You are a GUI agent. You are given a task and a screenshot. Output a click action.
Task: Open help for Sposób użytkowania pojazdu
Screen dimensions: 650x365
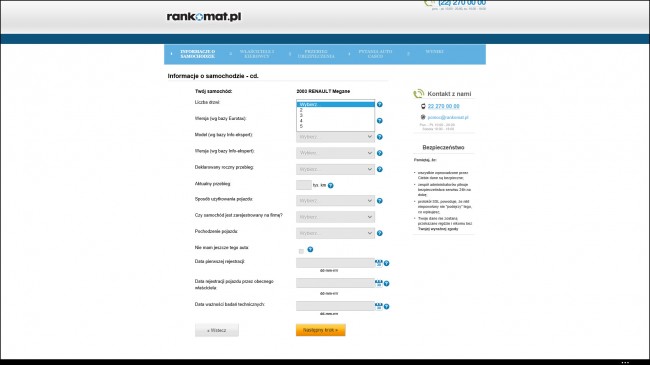pyautogui.click(x=379, y=201)
